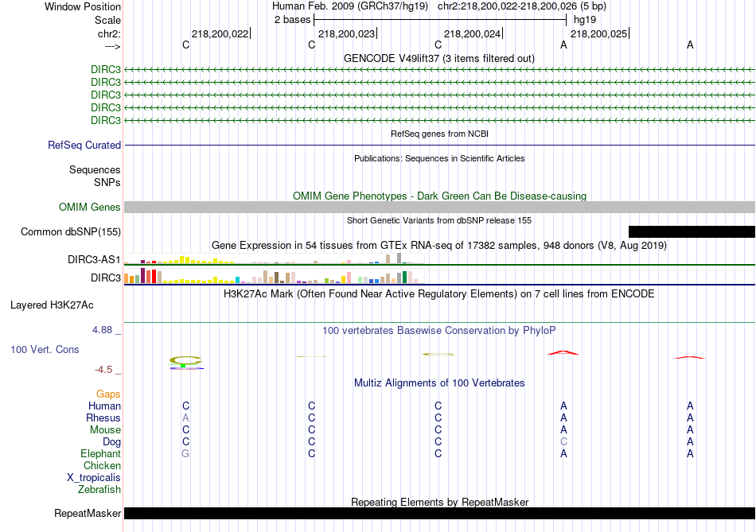Click the 'chr2:' ruler label
The height and width of the screenshot is (532, 756).
[x=110, y=33]
